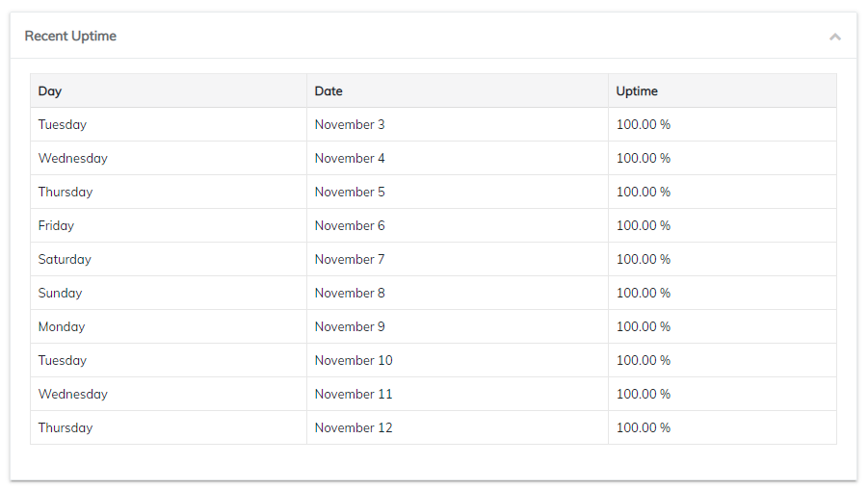Click the November 9 date cell
868x490 pixels.
tap(350, 327)
